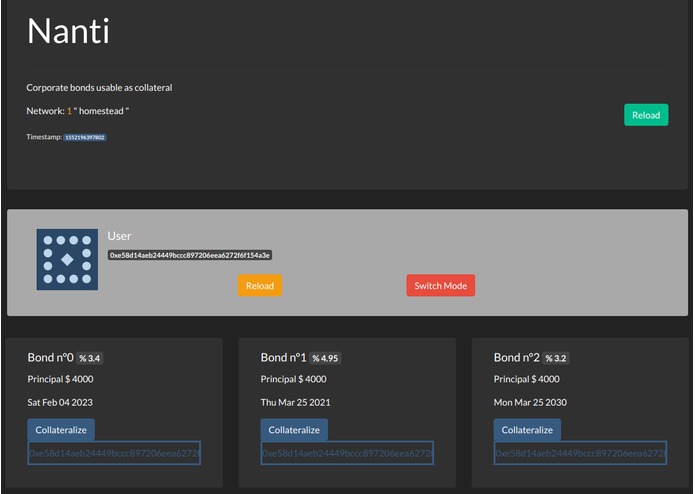Click the orange Reload button under User
695x494 pixels.
point(260,286)
